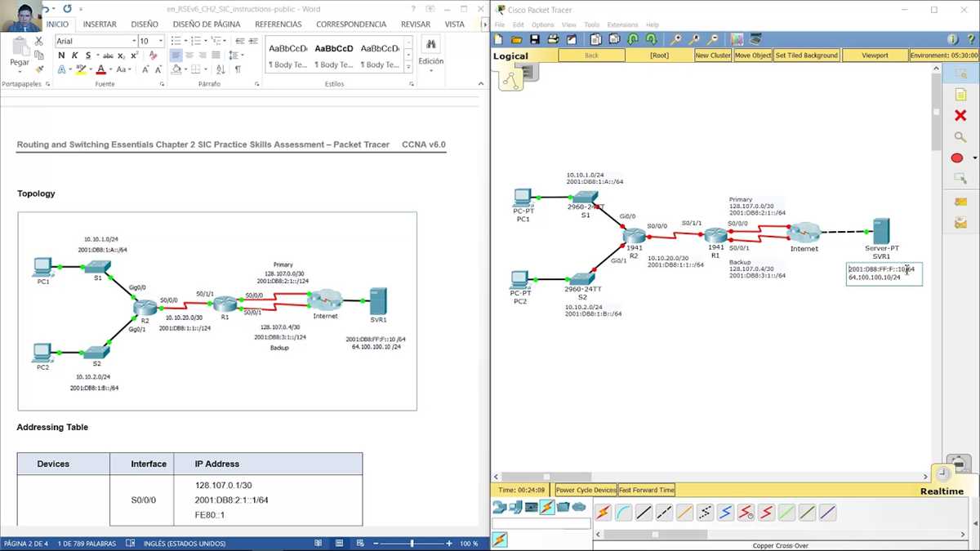
Task: Click SVR1 server in Packet Tracer workspace
Action: 881,231
